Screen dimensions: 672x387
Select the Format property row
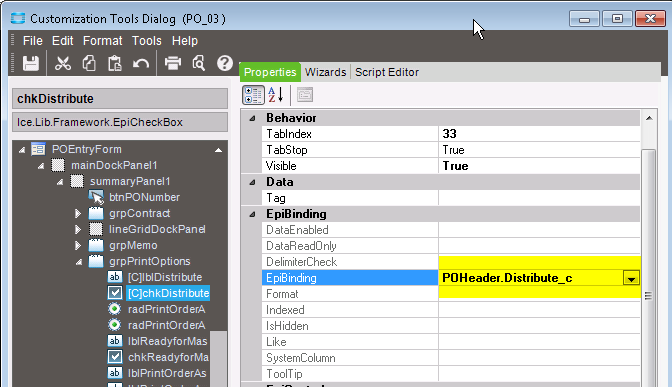(451, 294)
